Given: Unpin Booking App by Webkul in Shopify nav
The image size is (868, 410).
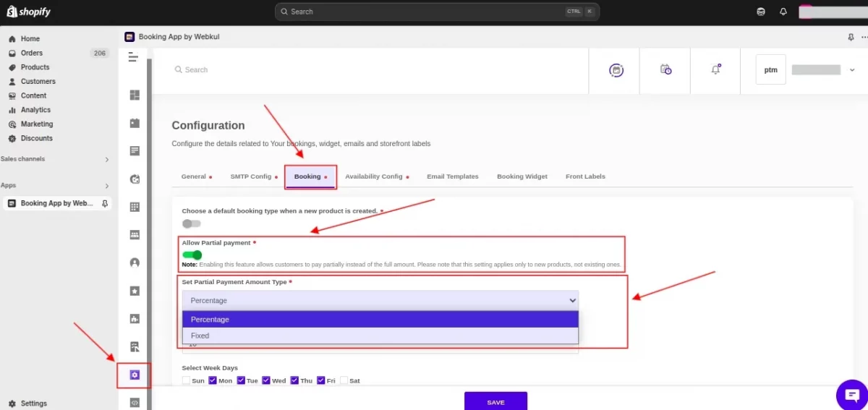Looking at the screenshot, I should pos(106,203).
